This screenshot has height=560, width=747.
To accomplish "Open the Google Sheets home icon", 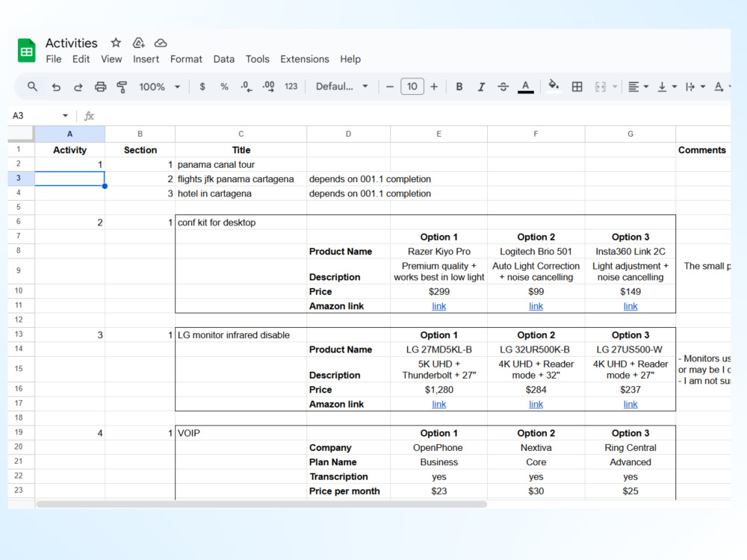I will coord(27,50).
